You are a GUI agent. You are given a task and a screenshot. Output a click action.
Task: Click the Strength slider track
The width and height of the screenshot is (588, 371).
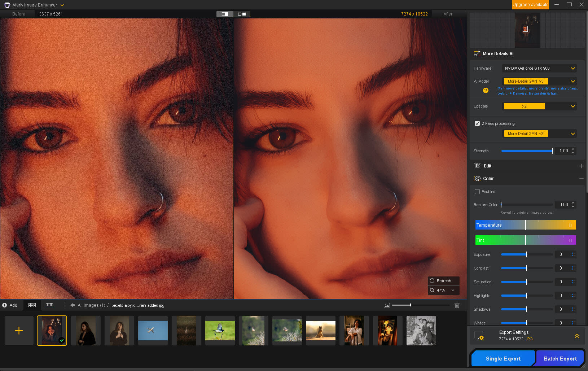[x=527, y=151]
